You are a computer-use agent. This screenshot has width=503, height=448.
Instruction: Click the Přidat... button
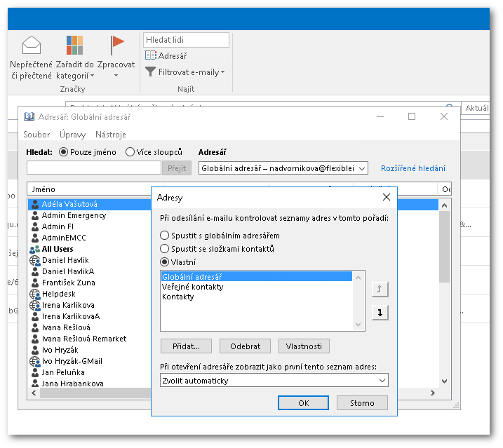(186, 346)
